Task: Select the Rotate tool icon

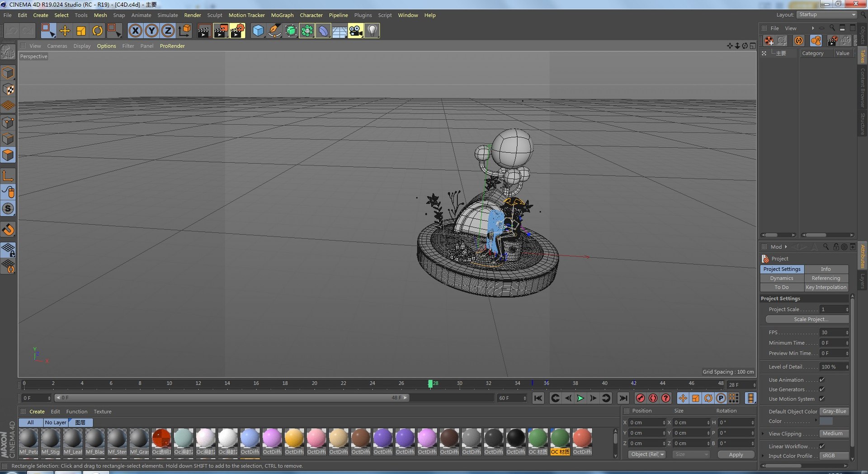Action: click(97, 31)
